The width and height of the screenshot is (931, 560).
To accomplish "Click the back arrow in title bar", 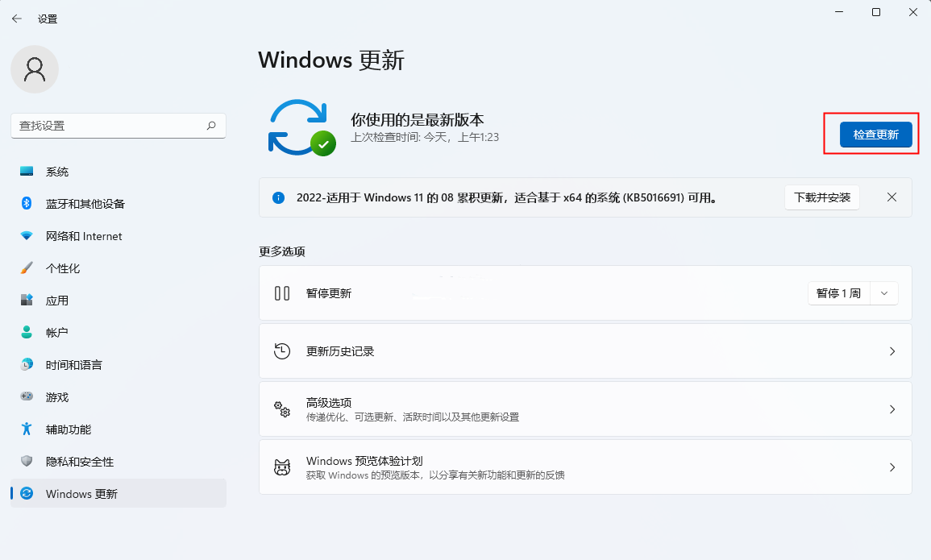I will [17, 19].
